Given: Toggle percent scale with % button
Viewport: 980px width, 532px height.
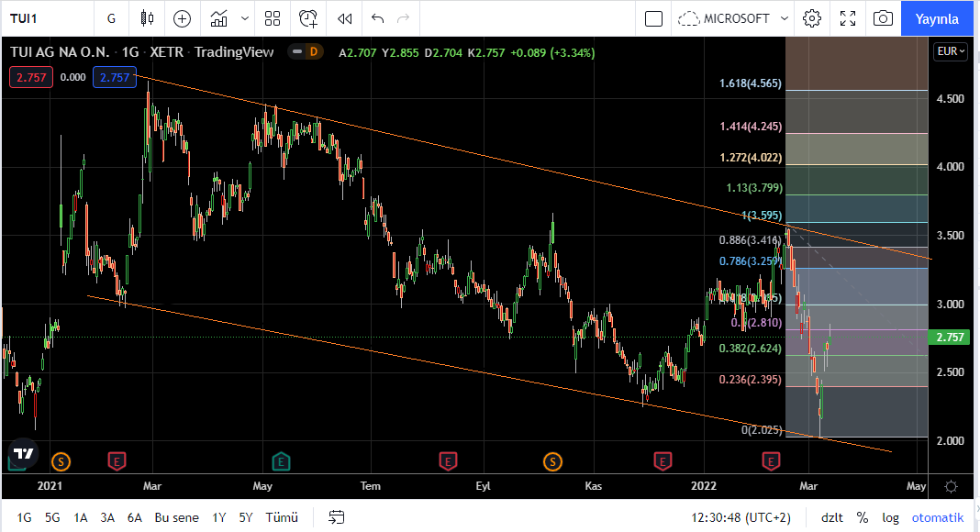Looking at the screenshot, I should 863,517.
